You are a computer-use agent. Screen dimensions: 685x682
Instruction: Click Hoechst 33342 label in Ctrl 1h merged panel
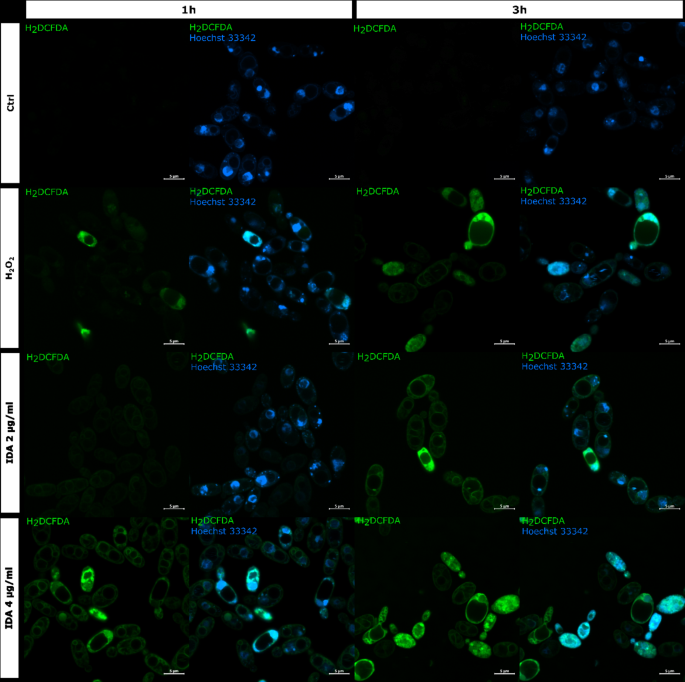(222, 38)
